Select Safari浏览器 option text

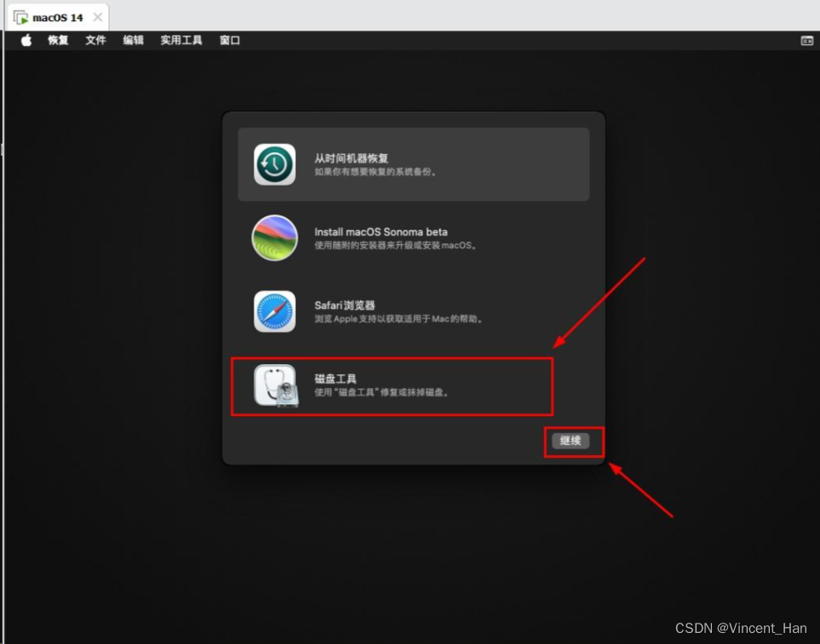[x=345, y=305]
